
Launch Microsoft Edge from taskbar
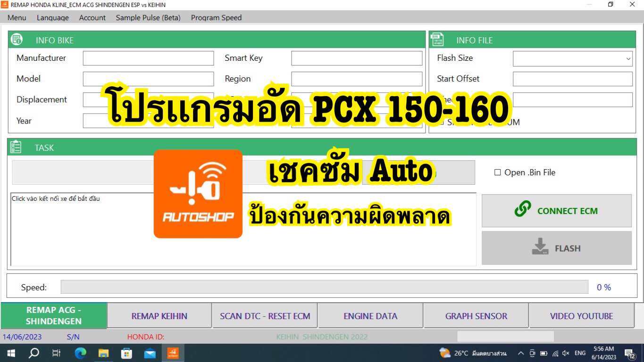81,353
